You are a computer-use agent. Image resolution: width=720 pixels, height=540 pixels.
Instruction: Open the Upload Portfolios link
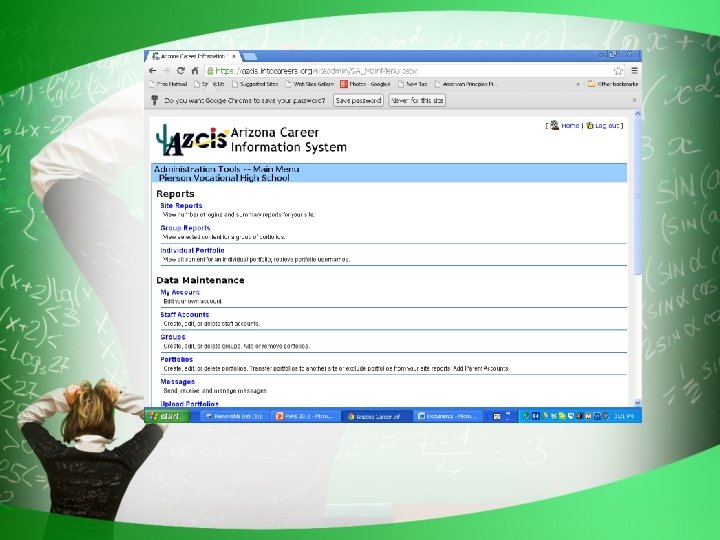coord(189,404)
